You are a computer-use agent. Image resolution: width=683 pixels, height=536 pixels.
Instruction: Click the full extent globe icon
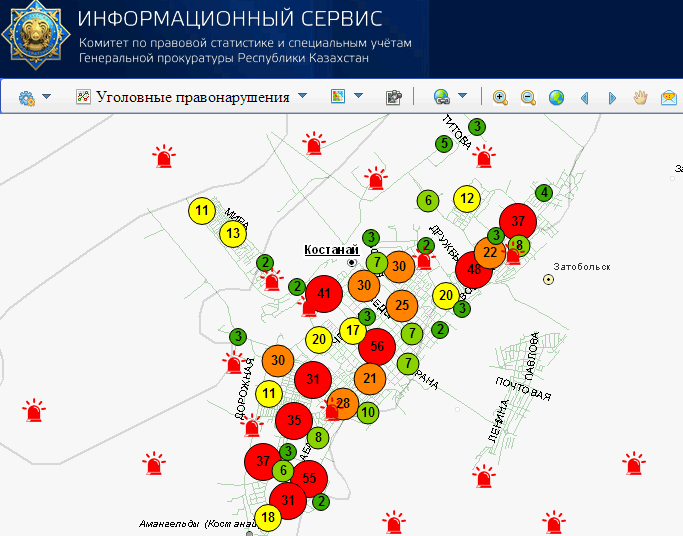click(556, 97)
